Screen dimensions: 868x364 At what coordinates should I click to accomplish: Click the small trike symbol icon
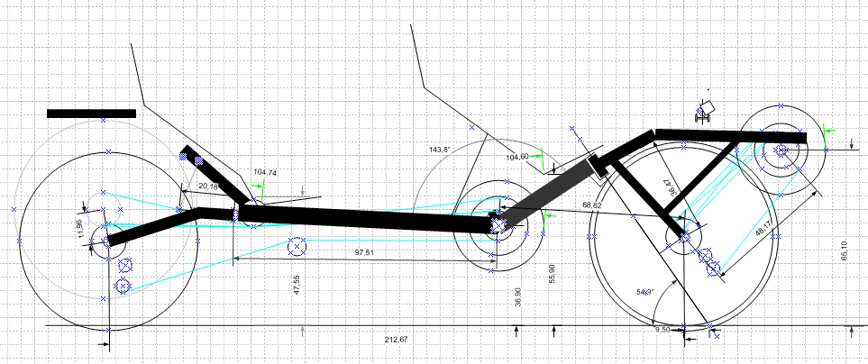point(704,110)
